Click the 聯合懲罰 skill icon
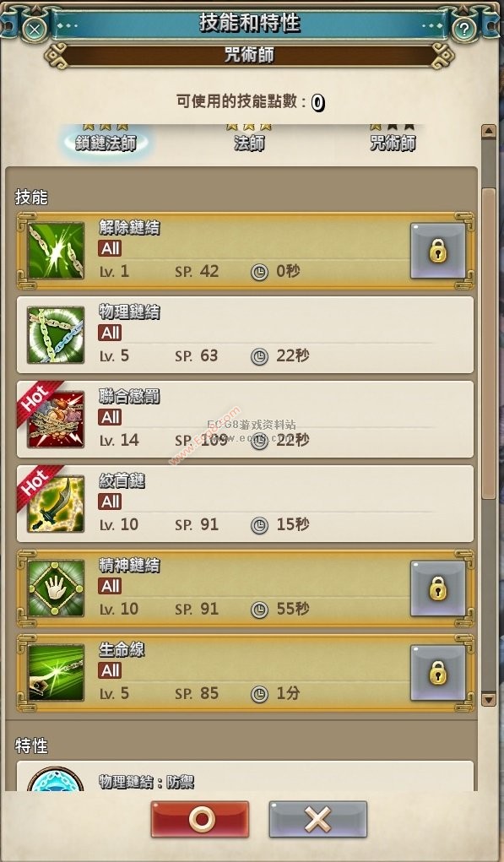504x862 pixels. (x=56, y=420)
